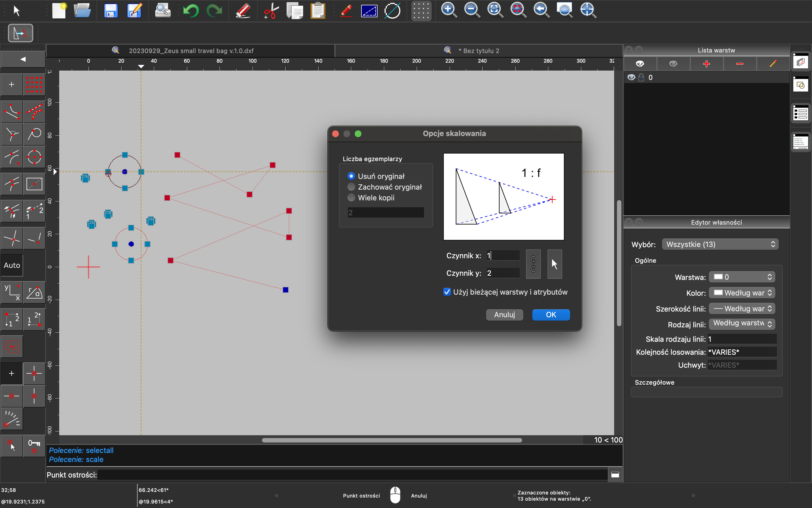Toggle lock on layer 0
The height and width of the screenshot is (508, 812).
[x=641, y=78]
